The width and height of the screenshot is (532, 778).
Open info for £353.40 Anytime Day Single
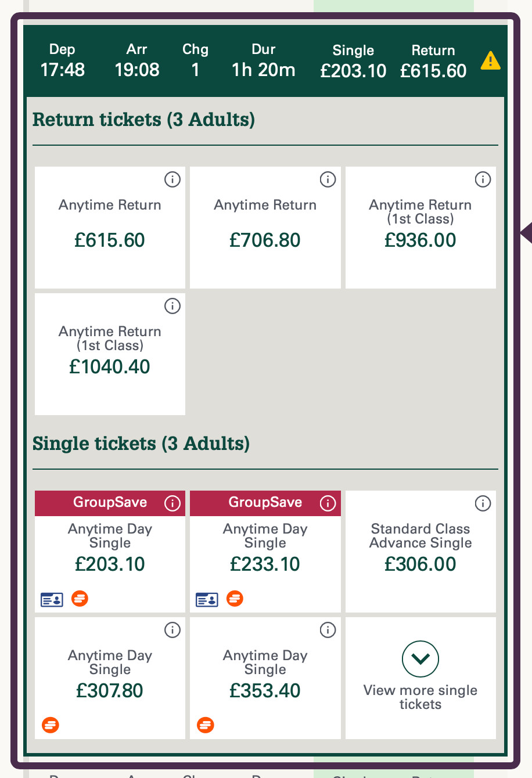[x=328, y=630]
